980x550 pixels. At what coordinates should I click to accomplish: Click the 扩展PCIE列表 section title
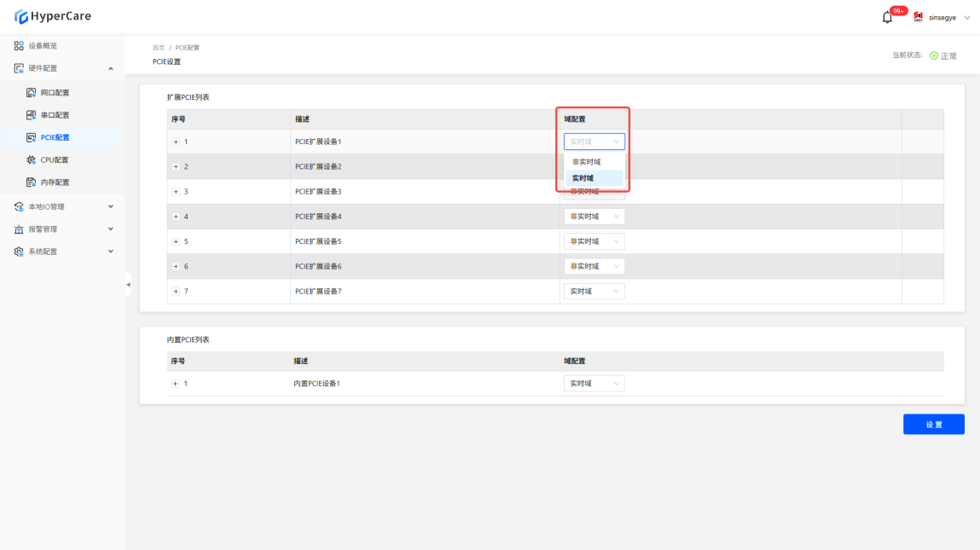pos(188,97)
